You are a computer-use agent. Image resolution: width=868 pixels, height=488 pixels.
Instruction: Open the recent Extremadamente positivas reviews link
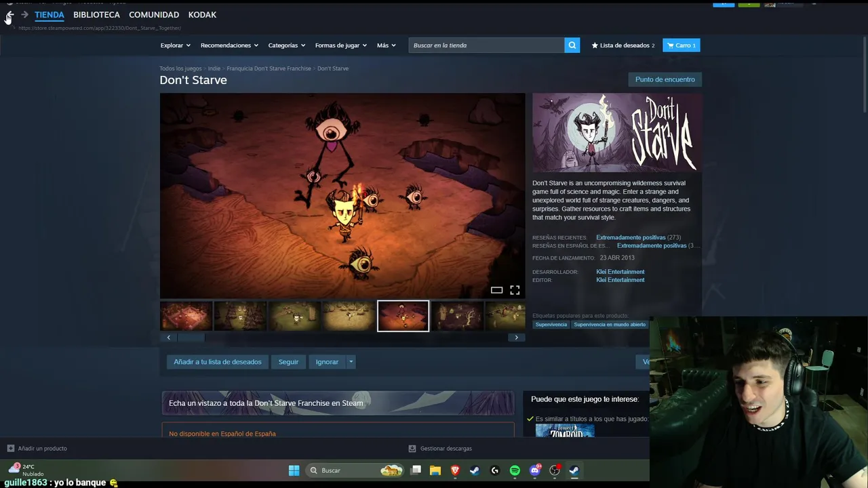pyautogui.click(x=631, y=237)
